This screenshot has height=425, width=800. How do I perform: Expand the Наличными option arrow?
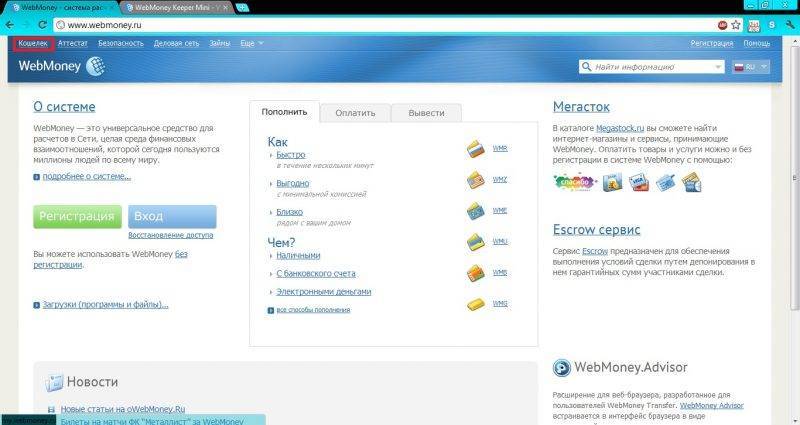pos(271,256)
